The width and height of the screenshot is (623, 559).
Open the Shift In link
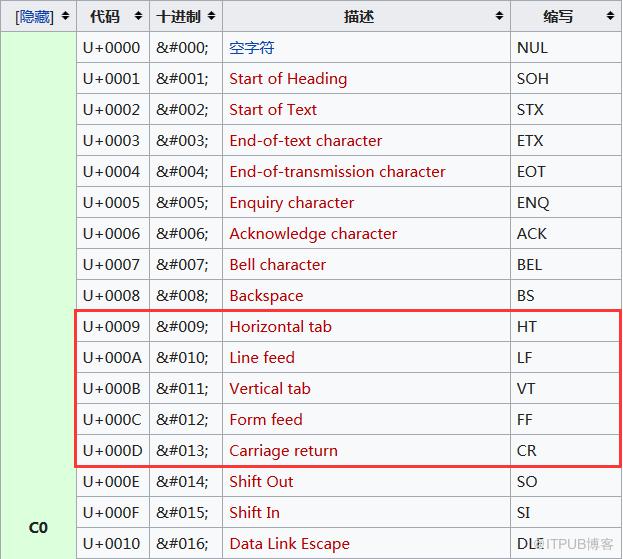pos(254,513)
